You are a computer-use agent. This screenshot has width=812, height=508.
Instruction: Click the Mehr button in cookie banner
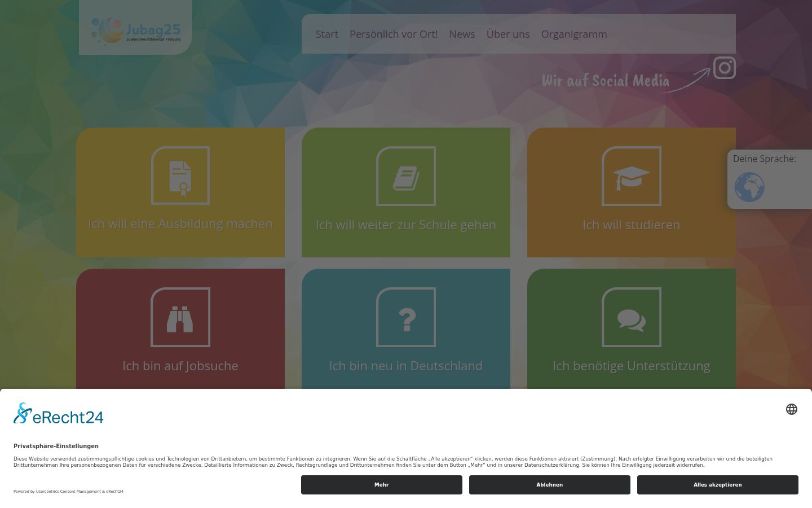(382, 485)
